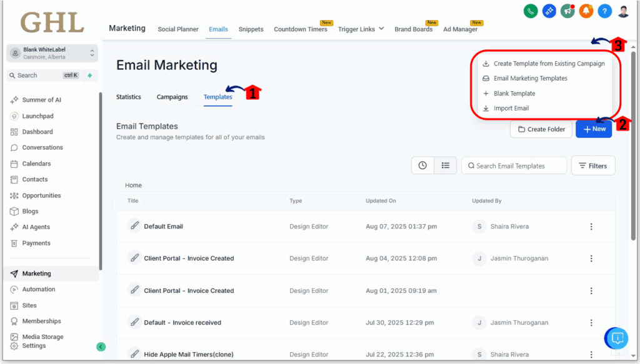Open the Ad Manager tab
The height and width of the screenshot is (364, 640).
click(x=461, y=29)
